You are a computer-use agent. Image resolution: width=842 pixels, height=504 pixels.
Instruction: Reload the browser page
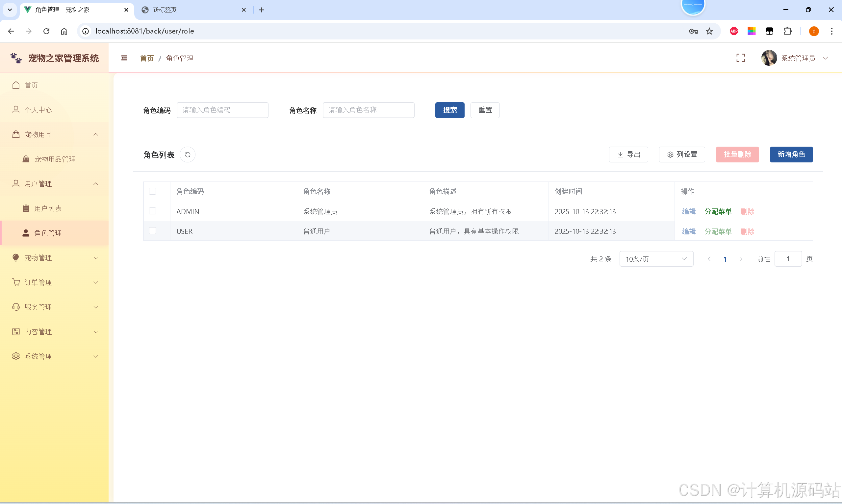click(x=46, y=31)
